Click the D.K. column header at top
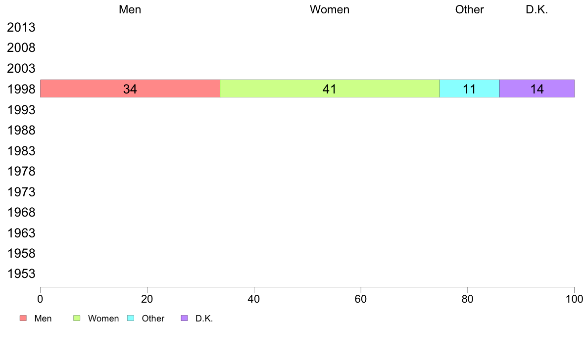This screenshot has height=364, width=588. point(537,9)
